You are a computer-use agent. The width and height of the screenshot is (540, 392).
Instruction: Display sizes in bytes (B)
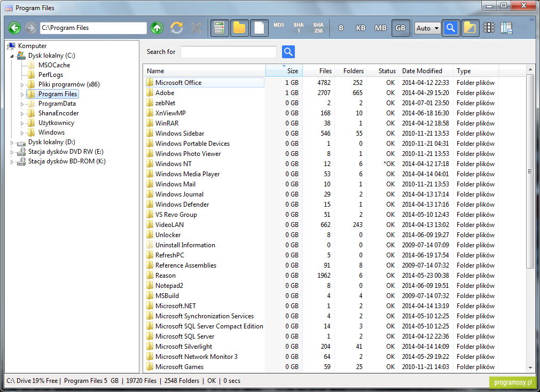tap(341, 28)
